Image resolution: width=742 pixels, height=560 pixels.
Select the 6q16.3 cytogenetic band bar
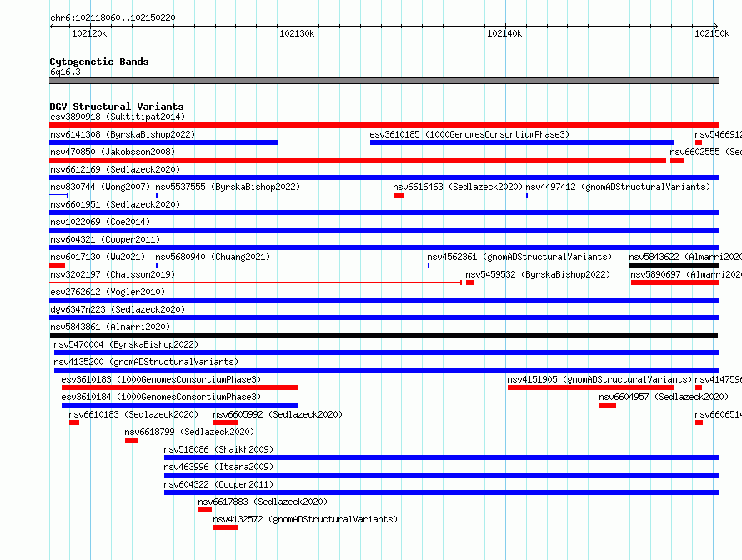384,81
